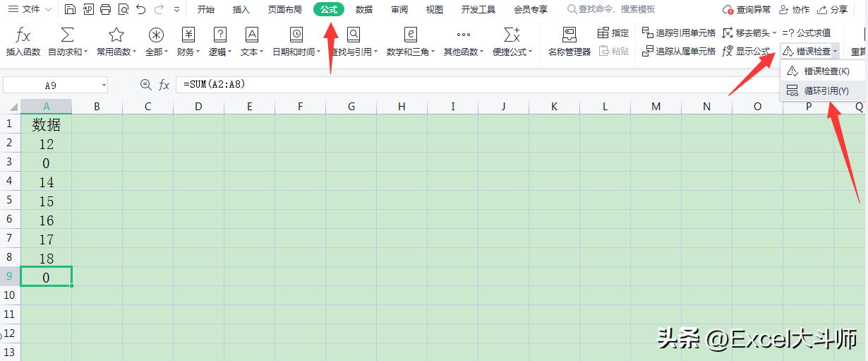Screen dimensions: 868x361
Task: Open Date and Time (日期和时间) functions icon
Action: click(296, 35)
